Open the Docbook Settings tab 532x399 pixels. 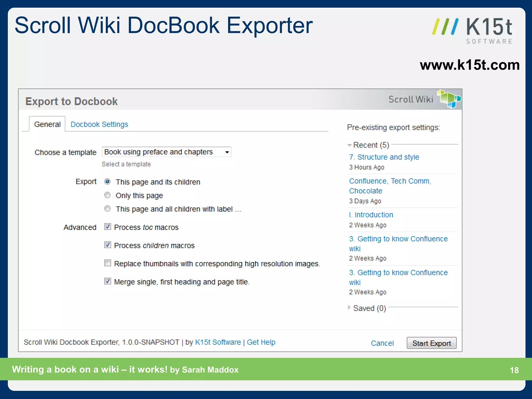click(x=99, y=124)
